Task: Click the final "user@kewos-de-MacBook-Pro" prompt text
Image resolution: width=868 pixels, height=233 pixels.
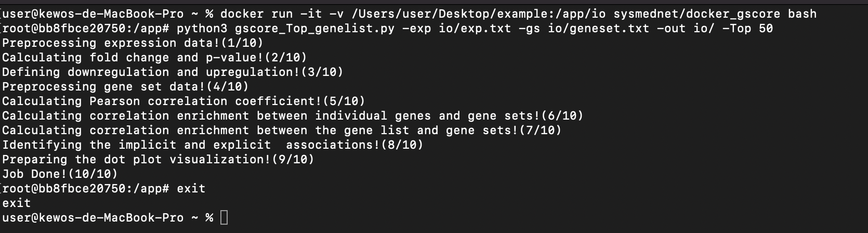Action: point(93,217)
